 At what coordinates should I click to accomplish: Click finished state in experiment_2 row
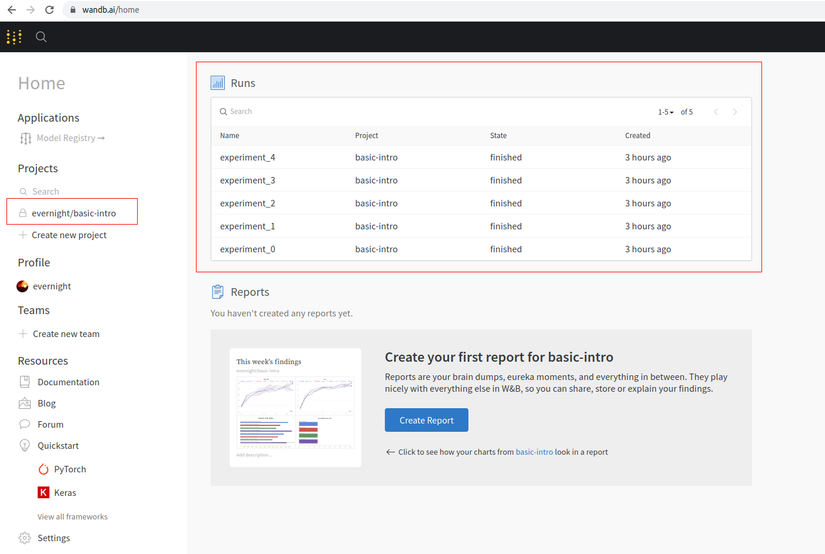[506, 203]
